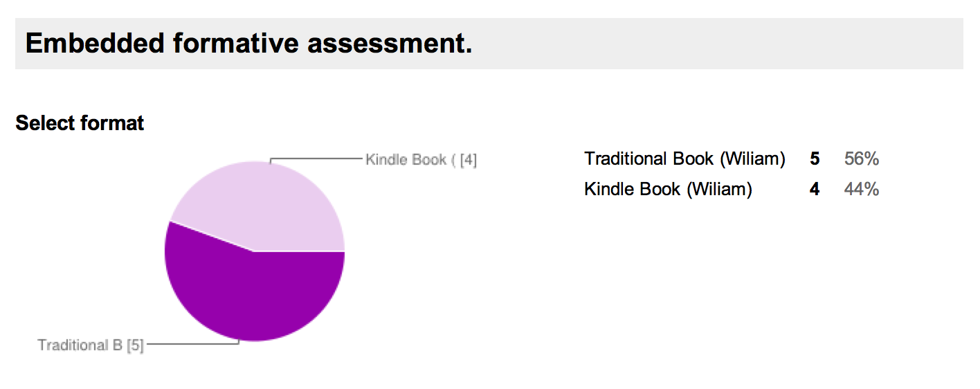The height and width of the screenshot is (389, 980).
Task: Click the bold response count 5
Action: pyautogui.click(x=815, y=159)
